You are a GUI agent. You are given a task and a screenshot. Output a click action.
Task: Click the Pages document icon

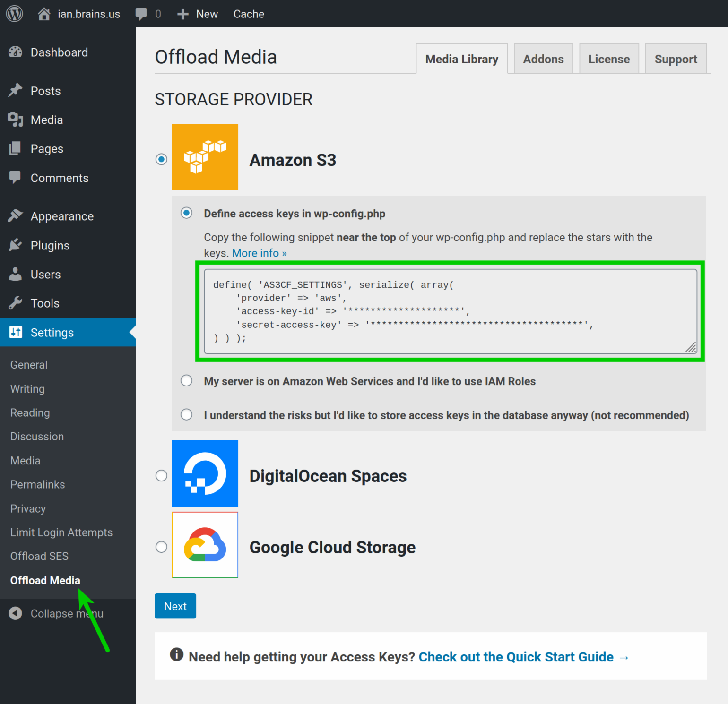click(x=15, y=148)
